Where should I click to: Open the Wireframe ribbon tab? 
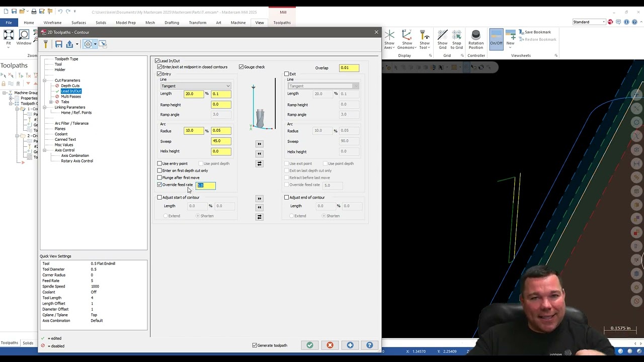pyautogui.click(x=52, y=23)
